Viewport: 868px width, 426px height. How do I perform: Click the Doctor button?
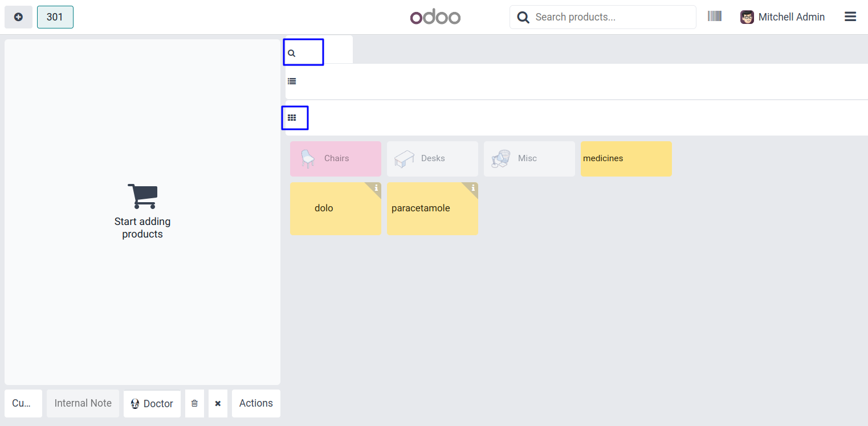[152, 403]
